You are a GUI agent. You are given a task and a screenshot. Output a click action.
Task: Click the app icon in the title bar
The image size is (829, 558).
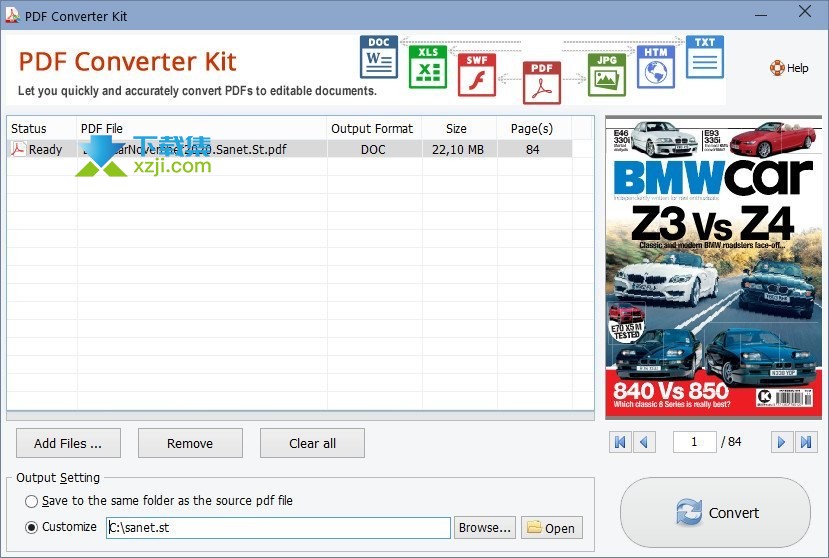click(12, 15)
